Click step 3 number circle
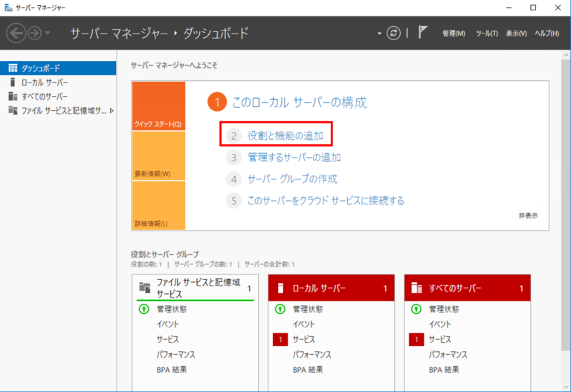The height and width of the screenshot is (392, 571). [x=233, y=158]
